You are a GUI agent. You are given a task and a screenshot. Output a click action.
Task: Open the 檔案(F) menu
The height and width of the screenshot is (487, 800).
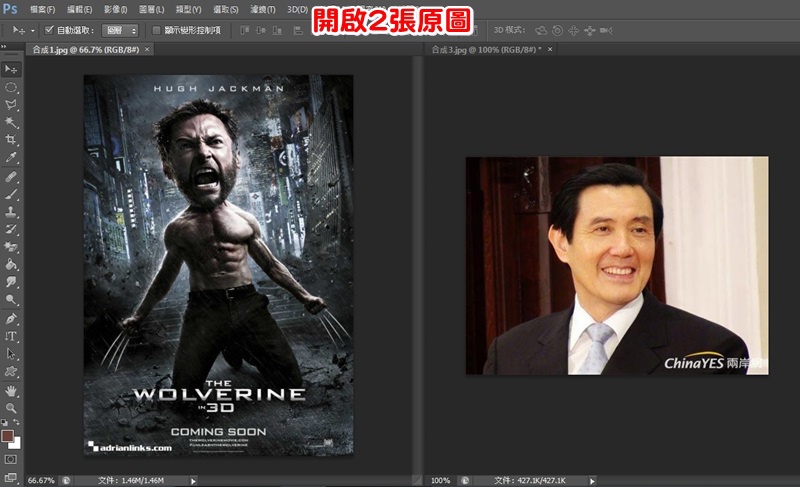coord(42,10)
